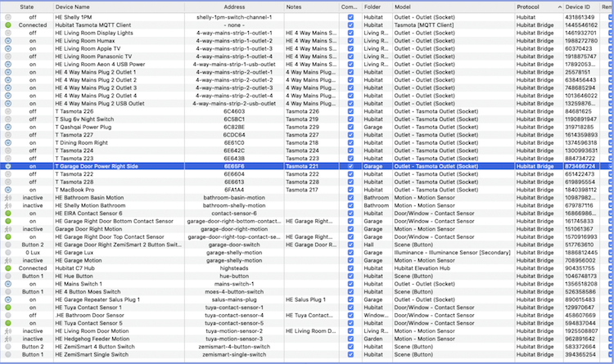Click state icon for HE 4 Way Mains Plug 2 Outlet 1

(x=8, y=72)
